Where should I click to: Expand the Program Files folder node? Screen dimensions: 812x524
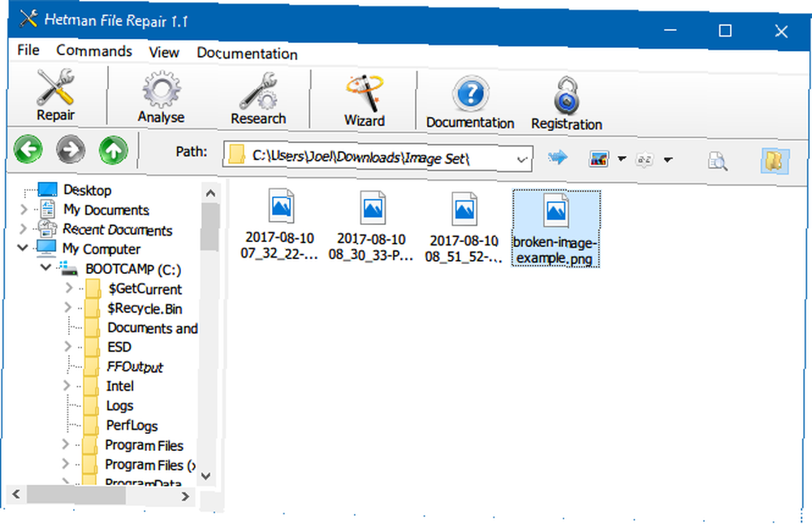click(65, 444)
